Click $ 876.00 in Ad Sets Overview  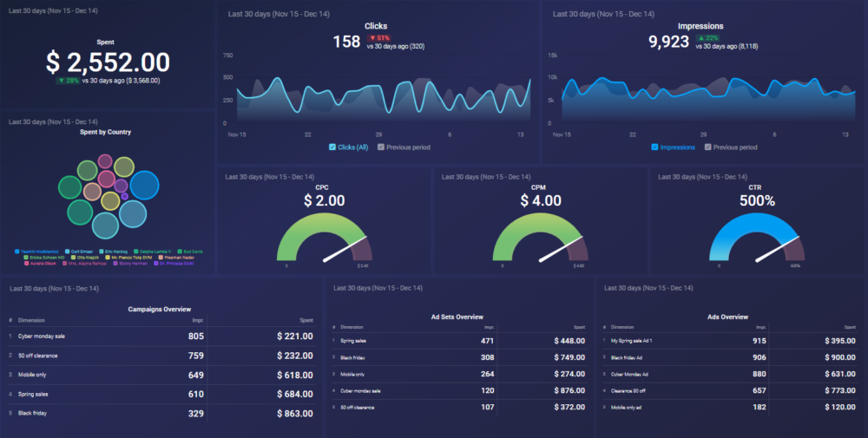(569, 390)
